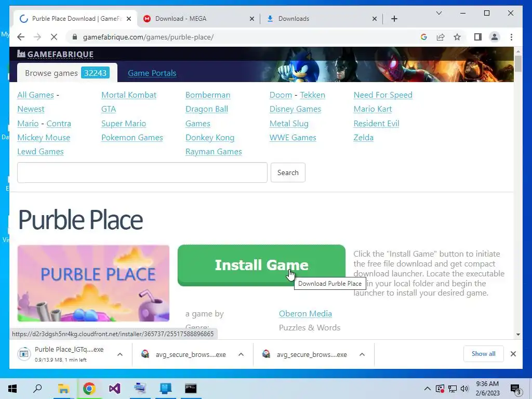Expand first avg_secure_brows download chevron
The width and height of the screenshot is (532, 399).
coord(241,354)
